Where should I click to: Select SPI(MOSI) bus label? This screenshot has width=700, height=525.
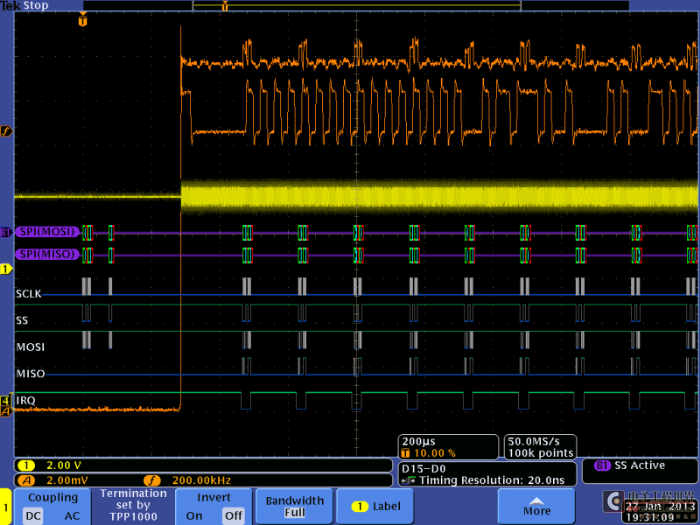tap(47, 232)
